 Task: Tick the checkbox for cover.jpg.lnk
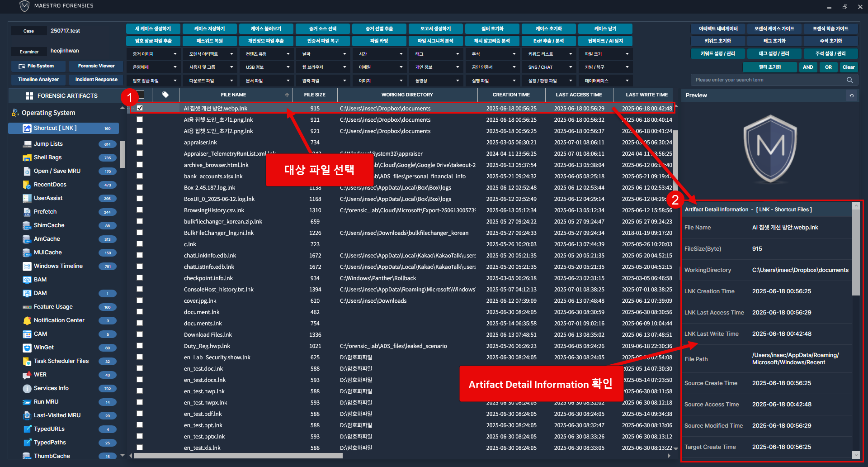click(140, 300)
